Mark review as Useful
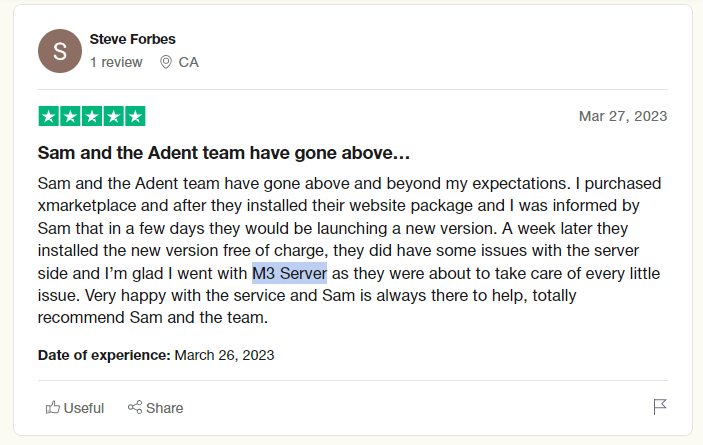The image size is (703, 445). (x=74, y=408)
